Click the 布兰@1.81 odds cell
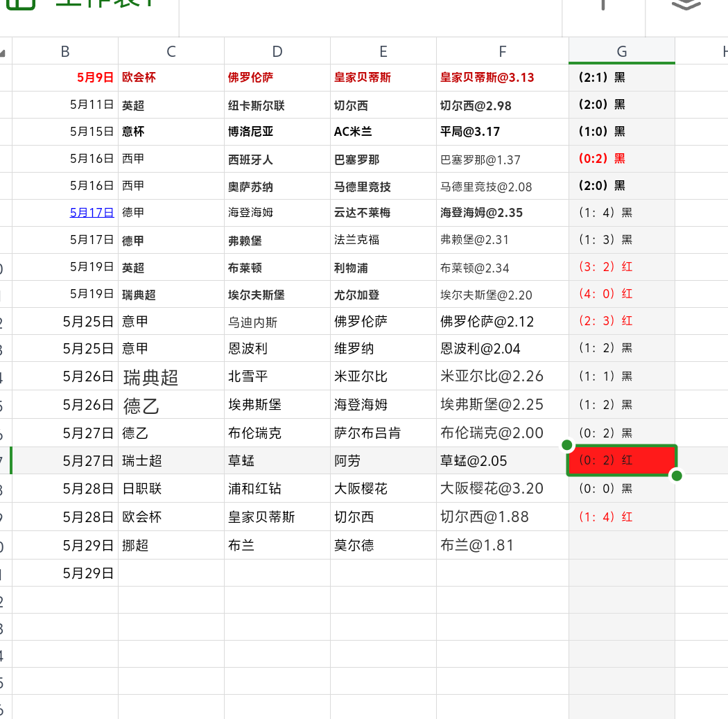The image size is (728, 719). click(502, 545)
